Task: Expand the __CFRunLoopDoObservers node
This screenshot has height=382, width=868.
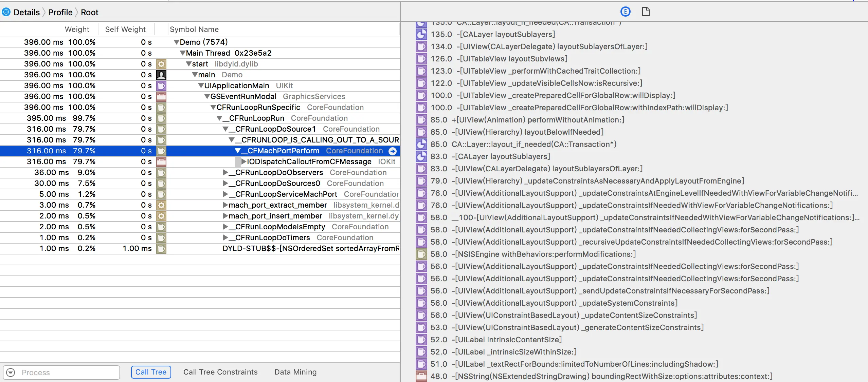Action: tap(225, 173)
